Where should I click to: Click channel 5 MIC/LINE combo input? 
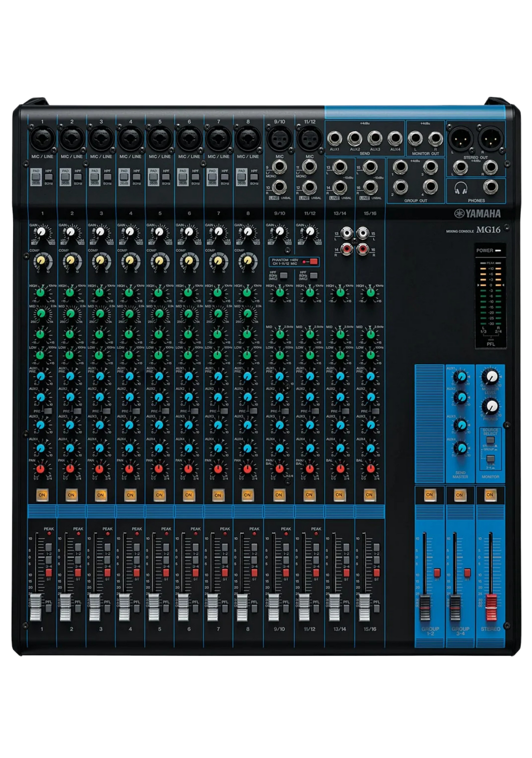point(160,138)
